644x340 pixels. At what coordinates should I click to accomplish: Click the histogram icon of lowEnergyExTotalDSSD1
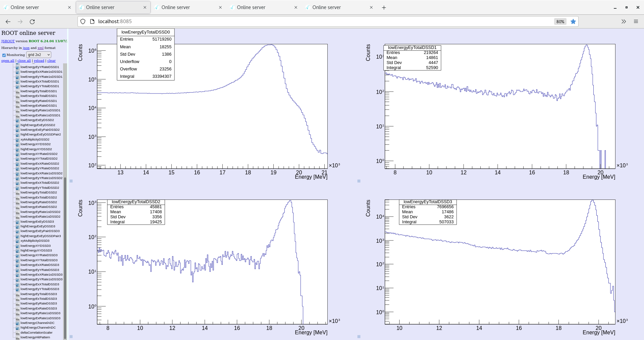tap(18, 96)
